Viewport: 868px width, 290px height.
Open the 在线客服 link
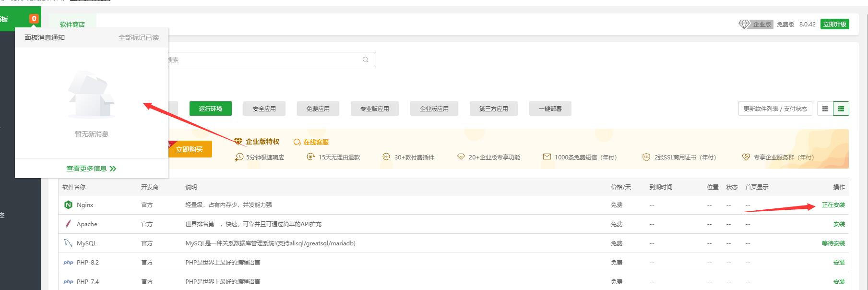(x=316, y=142)
